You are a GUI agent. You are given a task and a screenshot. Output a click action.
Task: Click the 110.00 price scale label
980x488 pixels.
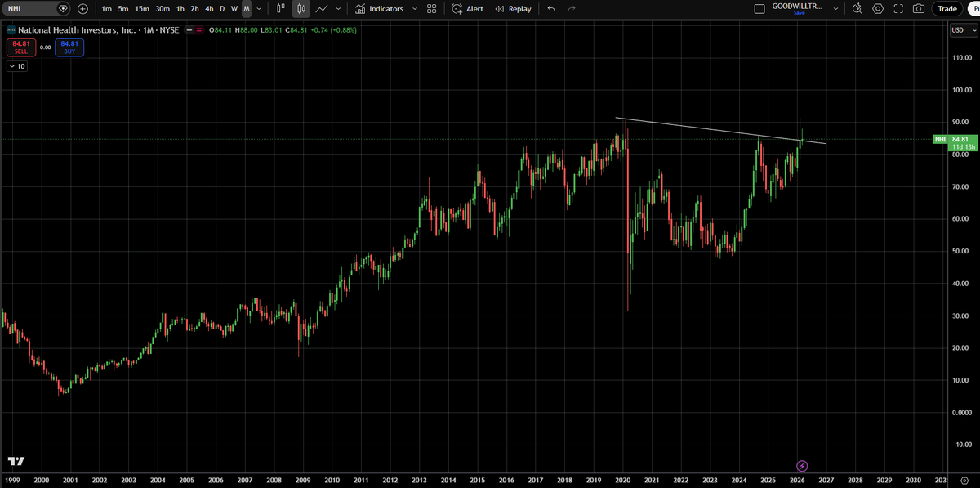click(964, 58)
